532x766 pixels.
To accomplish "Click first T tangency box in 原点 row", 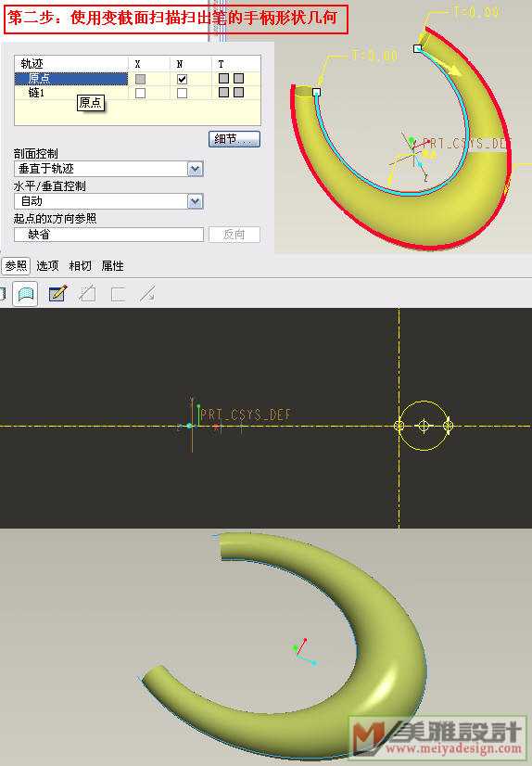I will (223, 78).
